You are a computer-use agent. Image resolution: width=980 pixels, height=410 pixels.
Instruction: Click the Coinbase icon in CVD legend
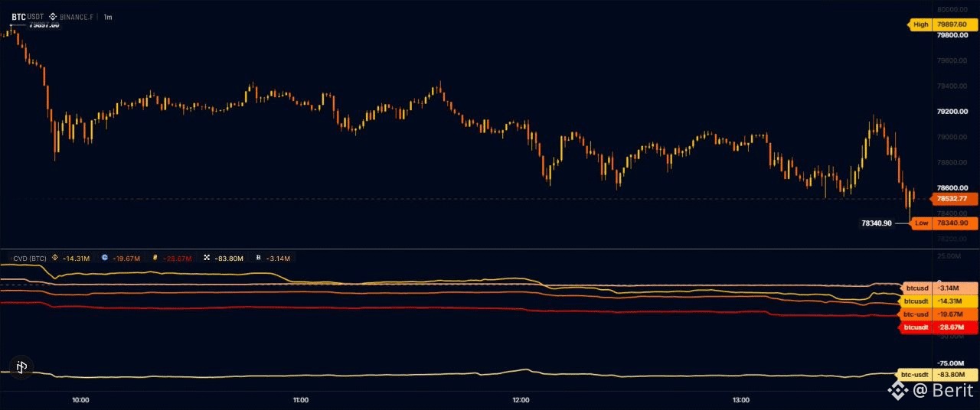pos(104,259)
